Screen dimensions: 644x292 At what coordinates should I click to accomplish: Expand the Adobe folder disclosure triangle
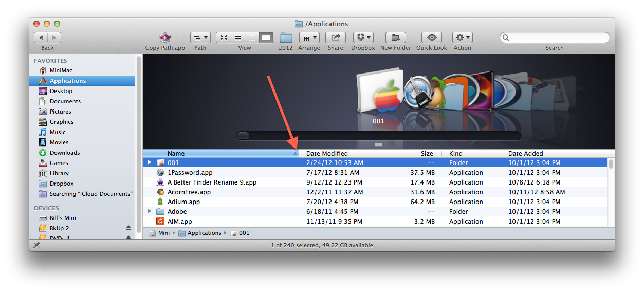(150, 211)
